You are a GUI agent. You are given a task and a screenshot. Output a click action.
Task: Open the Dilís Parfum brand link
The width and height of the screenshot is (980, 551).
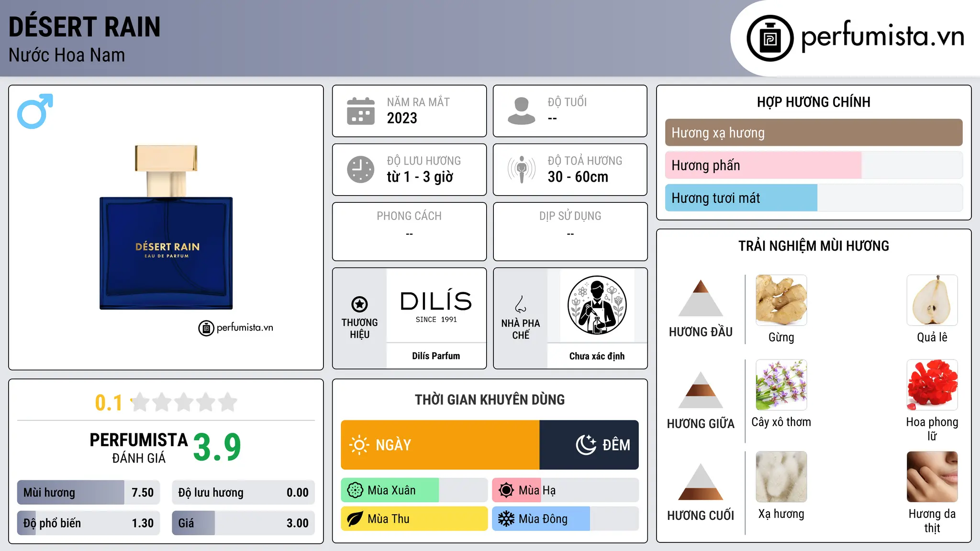point(436,356)
